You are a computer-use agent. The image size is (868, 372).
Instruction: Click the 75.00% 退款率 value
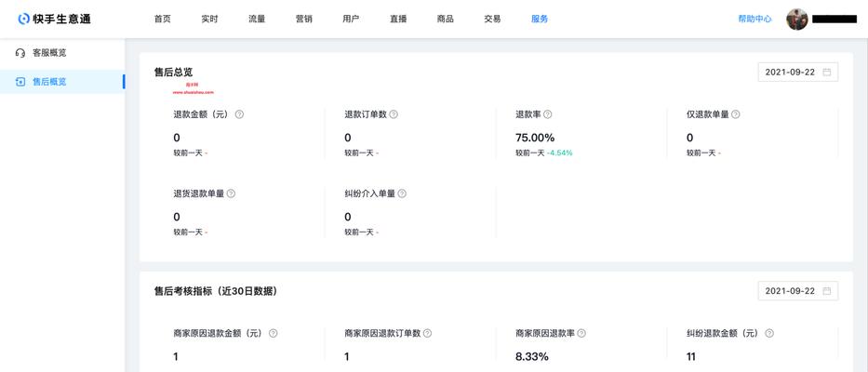point(535,138)
